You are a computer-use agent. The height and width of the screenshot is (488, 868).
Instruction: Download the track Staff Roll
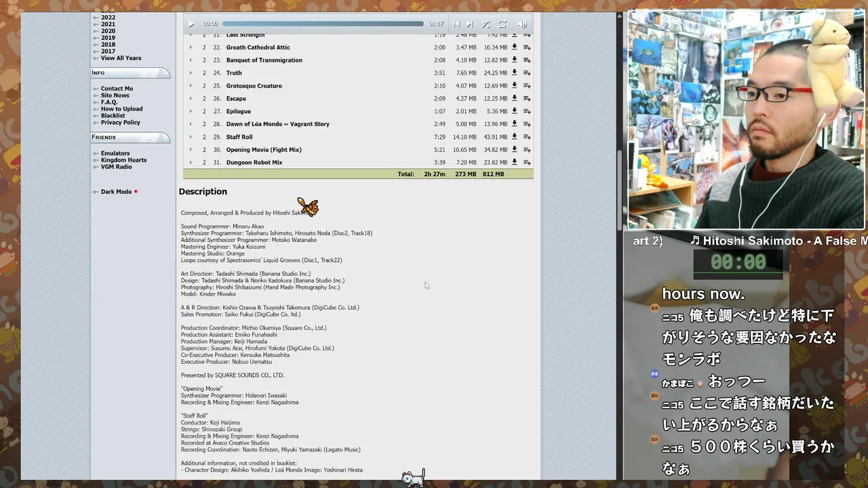point(515,136)
